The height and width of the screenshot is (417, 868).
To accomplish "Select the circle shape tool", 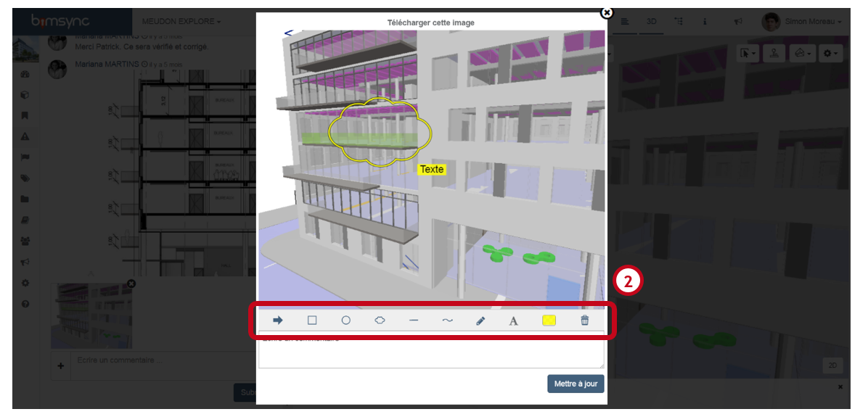I will 346,320.
